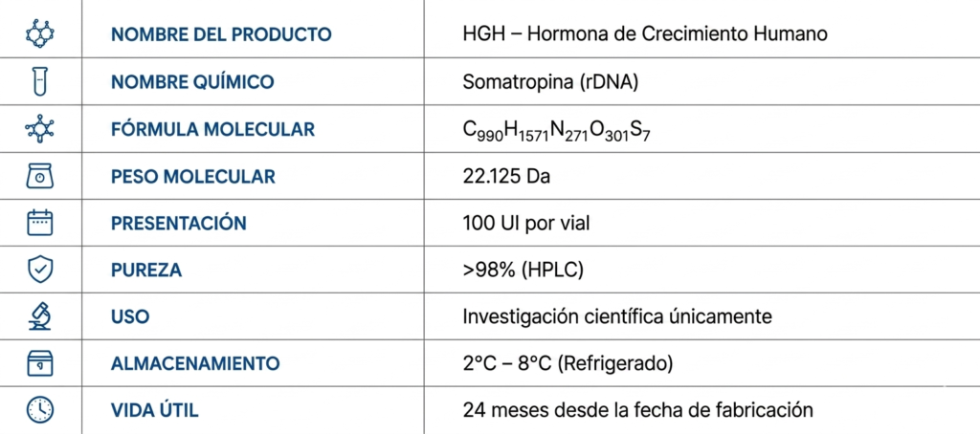980x434 pixels.
Task: Click the >98% (HPLC) purity value
Action: (523, 271)
